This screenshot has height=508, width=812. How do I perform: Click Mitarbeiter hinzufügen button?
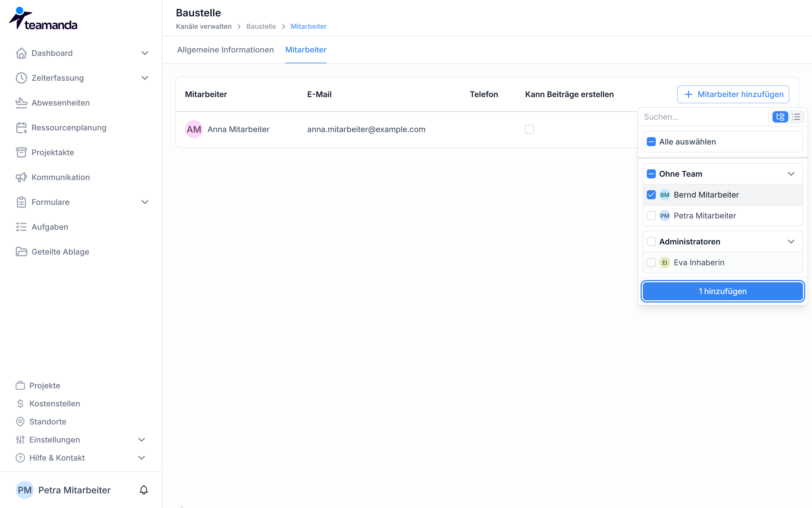tap(733, 95)
